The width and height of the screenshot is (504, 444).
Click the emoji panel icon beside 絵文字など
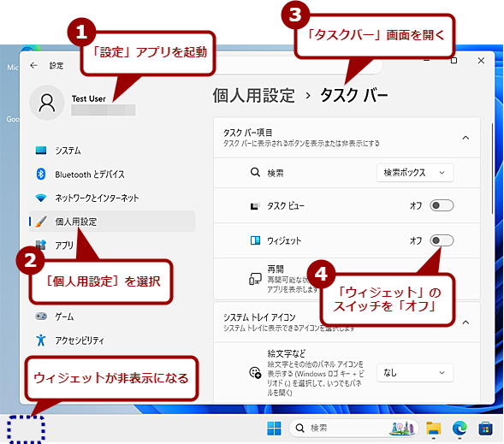[x=255, y=373]
